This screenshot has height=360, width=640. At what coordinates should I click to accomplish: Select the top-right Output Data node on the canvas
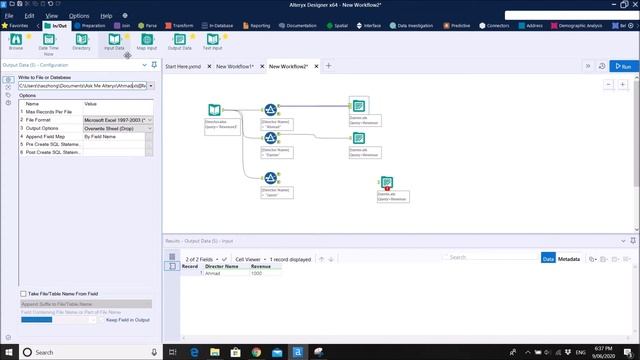pyautogui.click(x=359, y=106)
